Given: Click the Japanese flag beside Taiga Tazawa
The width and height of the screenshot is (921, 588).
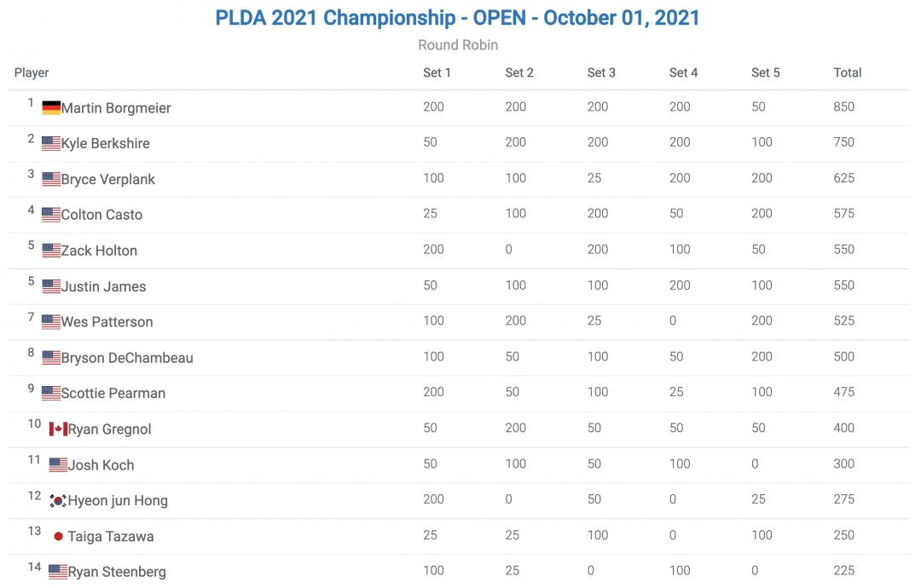Looking at the screenshot, I should coord(58,537).
